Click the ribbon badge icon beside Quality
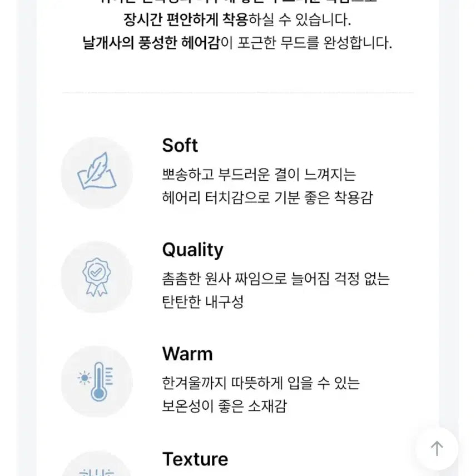 click(97, 277)
